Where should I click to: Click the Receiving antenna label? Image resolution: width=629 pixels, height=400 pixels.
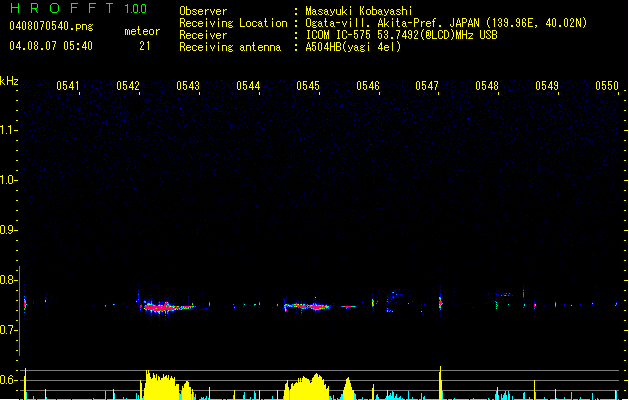230,47
